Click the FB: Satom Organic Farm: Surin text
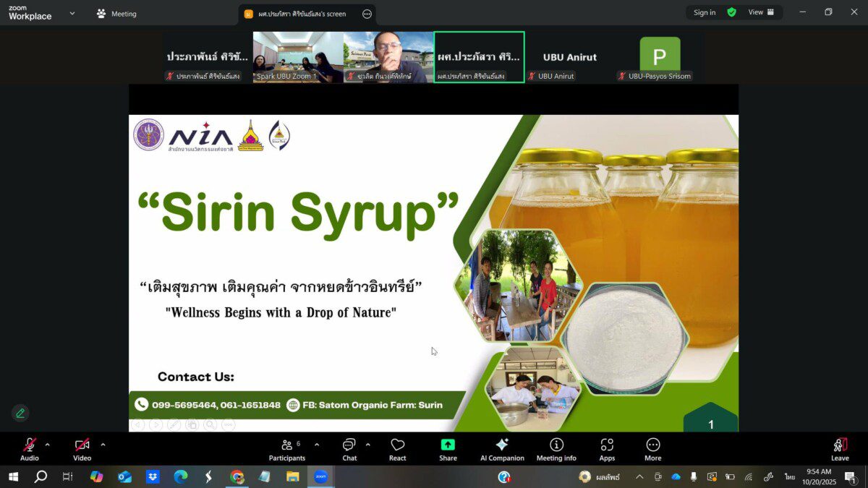Image resolution: width=868 pixels, height=488 pixels. pyautogui.click(x=373, y=405)
